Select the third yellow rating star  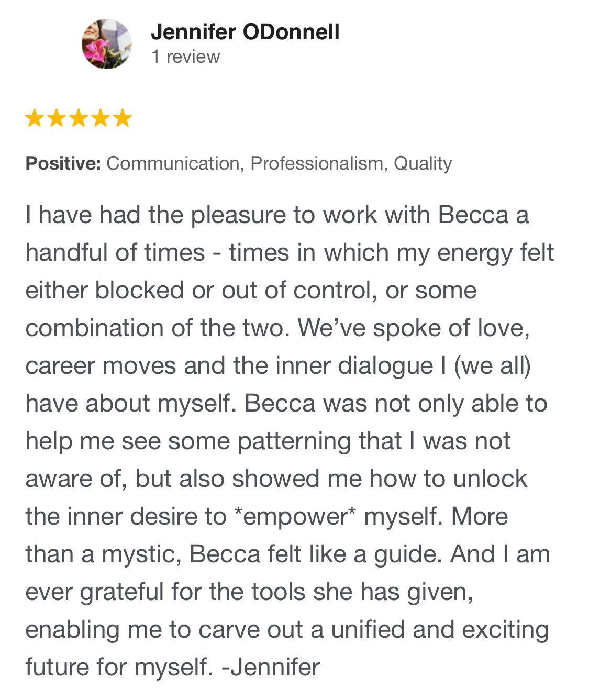point(78,118)
